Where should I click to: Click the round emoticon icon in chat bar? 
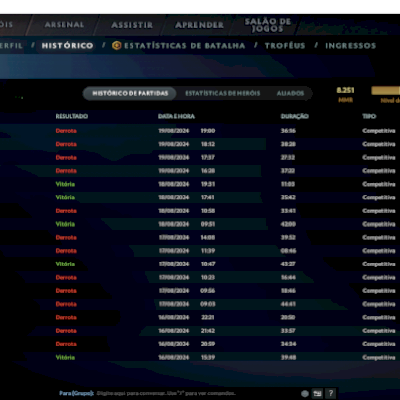click(x=305, y=394)
